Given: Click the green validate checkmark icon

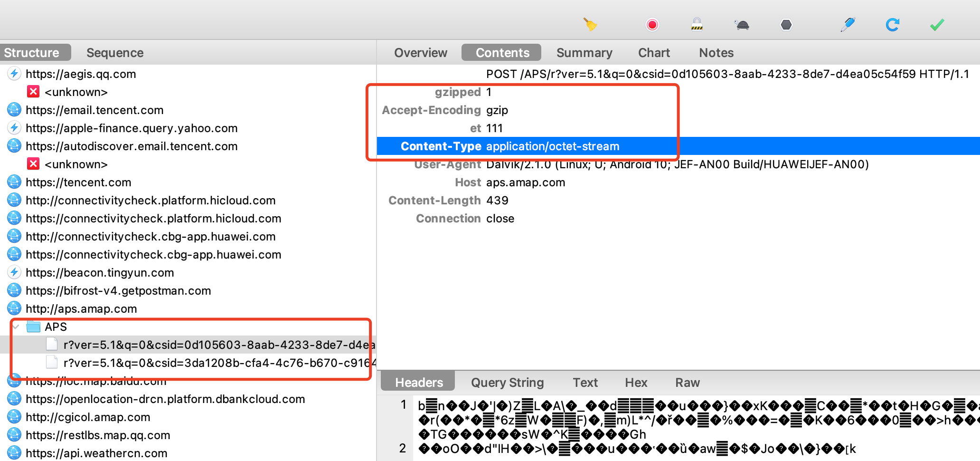Looking at the screenshot, I should (x=937, y=25).
